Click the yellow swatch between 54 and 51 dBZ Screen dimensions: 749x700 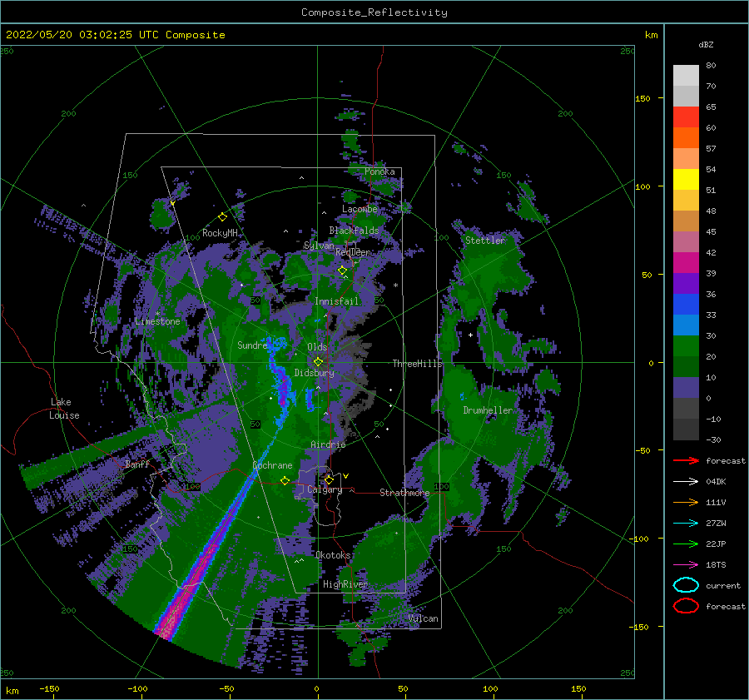point(686,180)
